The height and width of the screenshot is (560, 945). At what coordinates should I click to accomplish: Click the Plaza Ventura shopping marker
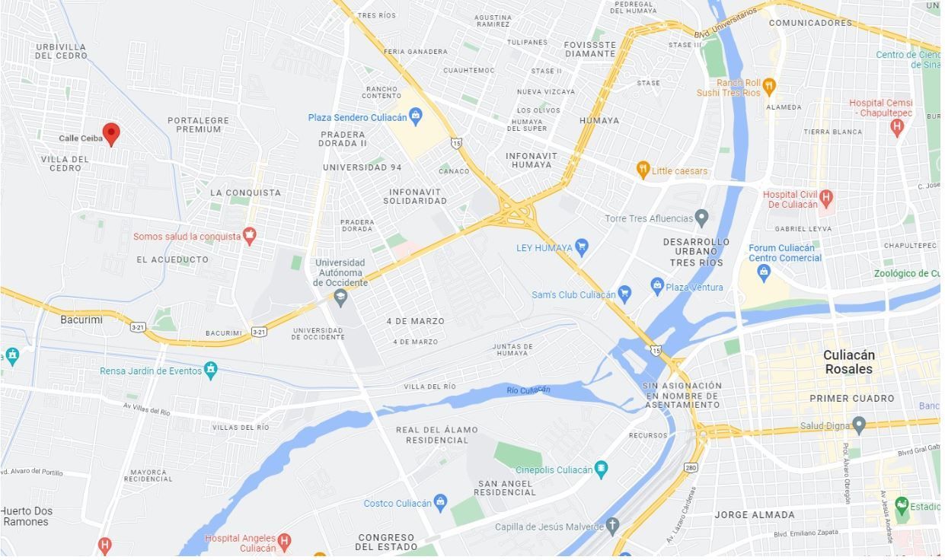pyautogui.click(x=657, y=286)
